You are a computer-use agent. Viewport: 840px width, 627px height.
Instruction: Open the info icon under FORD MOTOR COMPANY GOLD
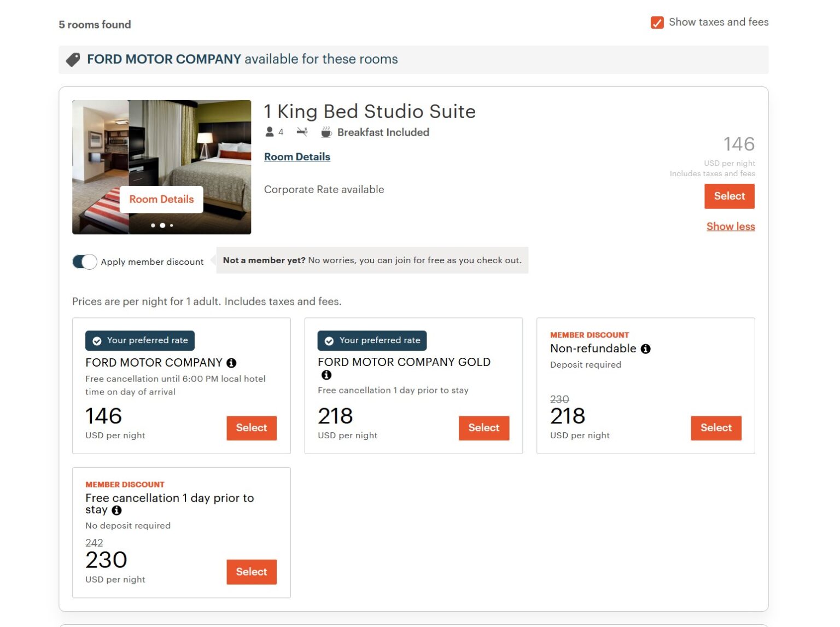(x=326, y=375)
